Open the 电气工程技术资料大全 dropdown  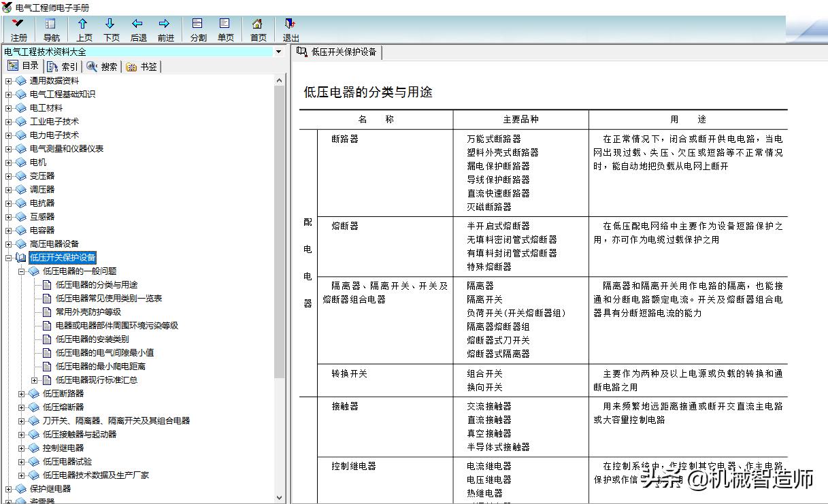[x=277, y=51]
